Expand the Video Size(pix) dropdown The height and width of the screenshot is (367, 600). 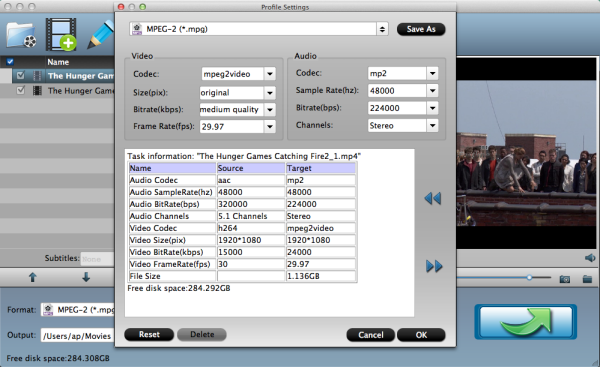[270, 93]
